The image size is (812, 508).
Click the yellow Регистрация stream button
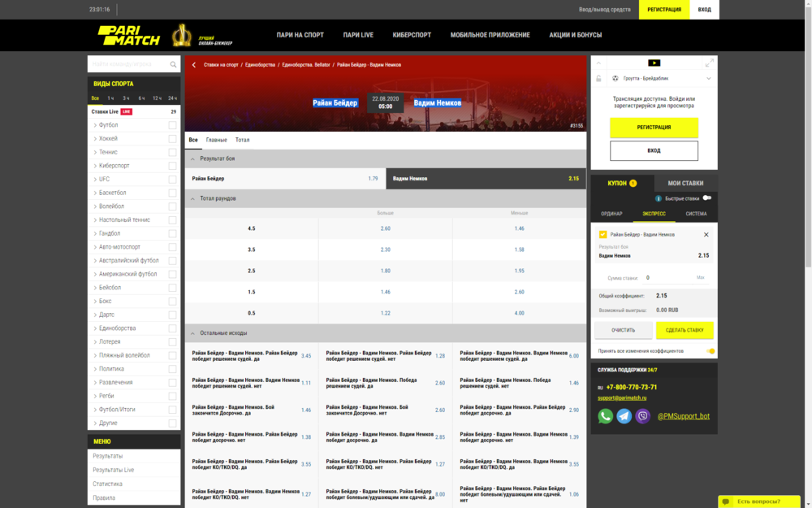654,128
